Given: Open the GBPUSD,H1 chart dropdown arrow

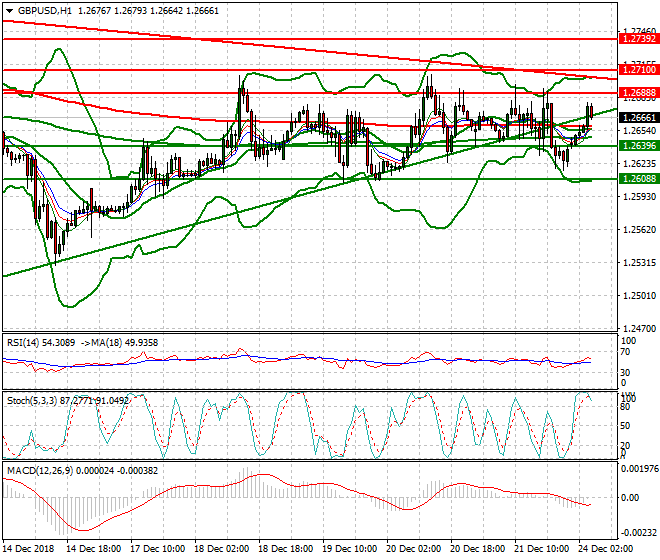Looking at the screenshot, I should click(10, 11).
